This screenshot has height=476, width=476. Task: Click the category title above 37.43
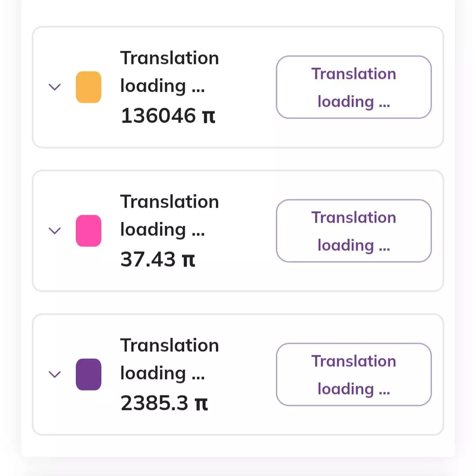click(169, 216)
